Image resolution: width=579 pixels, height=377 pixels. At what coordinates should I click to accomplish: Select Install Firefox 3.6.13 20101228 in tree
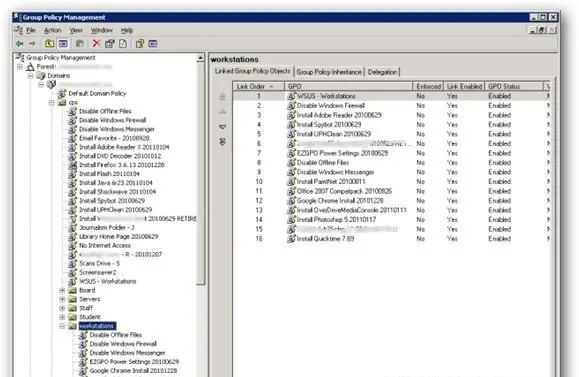click(x=122, y=165)
